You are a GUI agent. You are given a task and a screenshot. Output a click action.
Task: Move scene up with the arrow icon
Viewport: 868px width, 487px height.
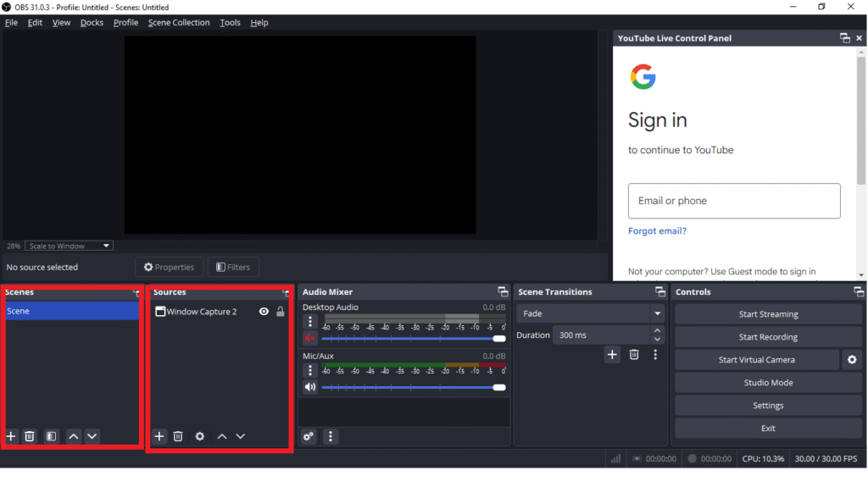tap(74, 436)
